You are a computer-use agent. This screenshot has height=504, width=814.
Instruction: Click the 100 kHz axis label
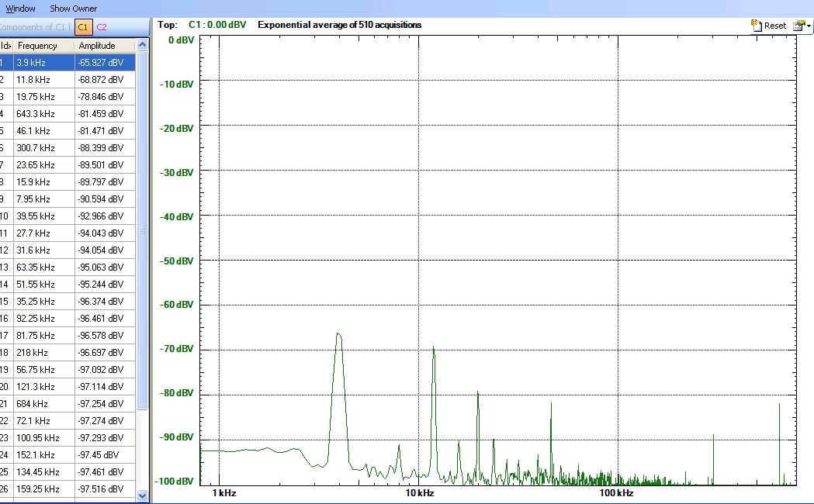tap(616, 493)
